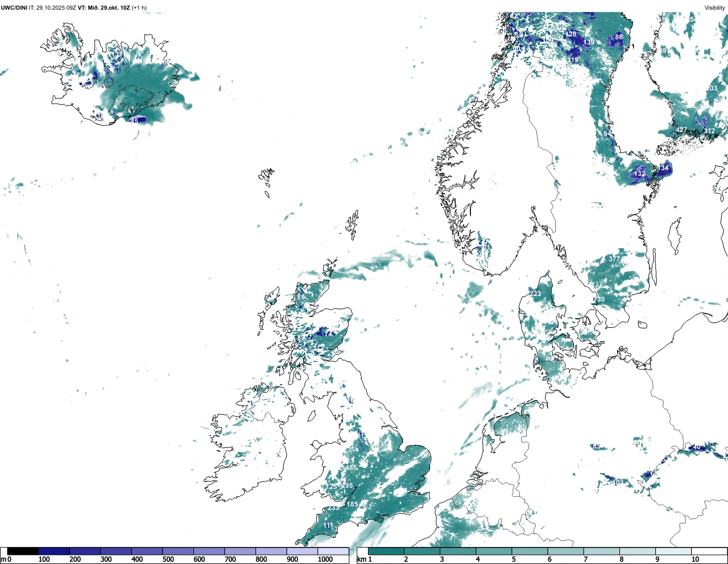Screen dimensions: 728x564
Task: Click the 900–1000 m pale legend swatch
Action: coord(302,551)
